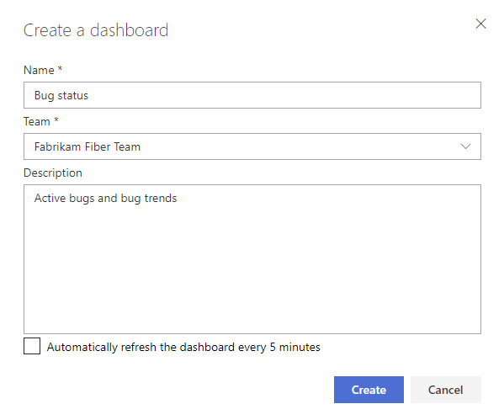Close the Create a dashboard dialog
The width and height of the screenshot is (504, 420).
coord(480,24)
